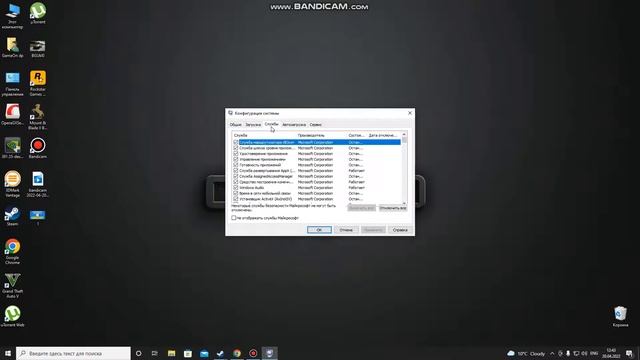
Task: Click the Cortana circle on the taskbar
Action: click(139, 353)
